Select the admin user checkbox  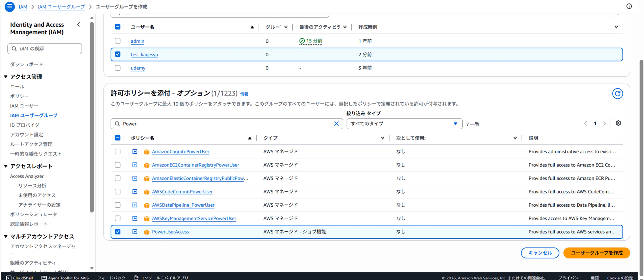point(118,41)
